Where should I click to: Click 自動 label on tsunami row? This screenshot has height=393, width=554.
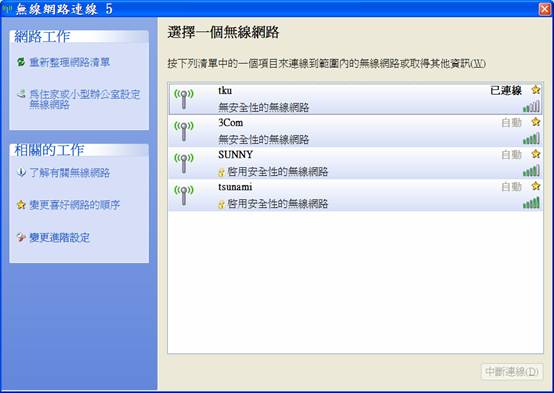511,187
